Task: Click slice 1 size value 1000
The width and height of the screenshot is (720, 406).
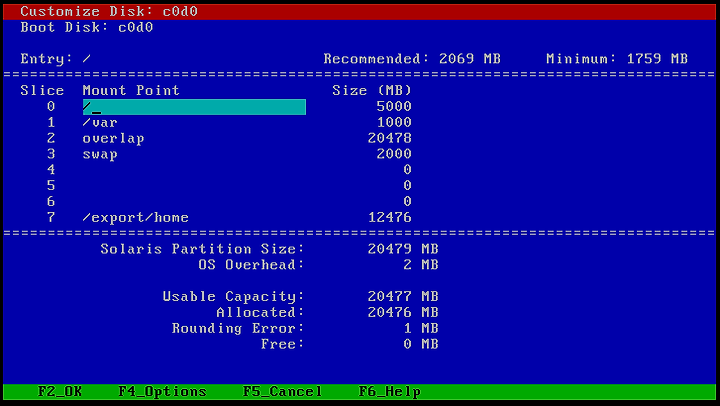Action: (394, 123)
